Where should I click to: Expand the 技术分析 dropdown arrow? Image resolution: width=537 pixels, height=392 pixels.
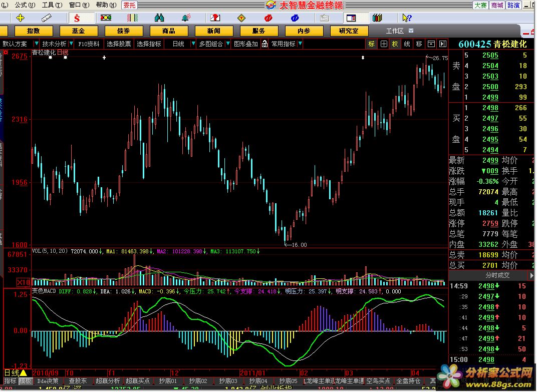(71, 44)
